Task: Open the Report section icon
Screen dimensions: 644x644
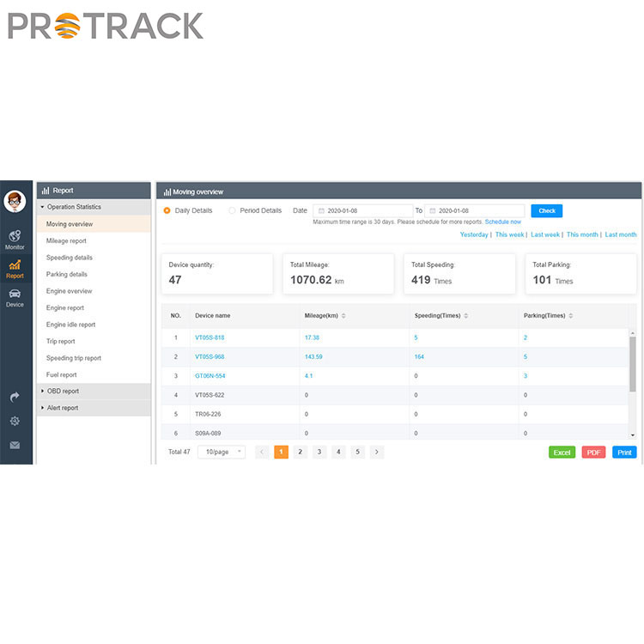Action: click(15, 264)
